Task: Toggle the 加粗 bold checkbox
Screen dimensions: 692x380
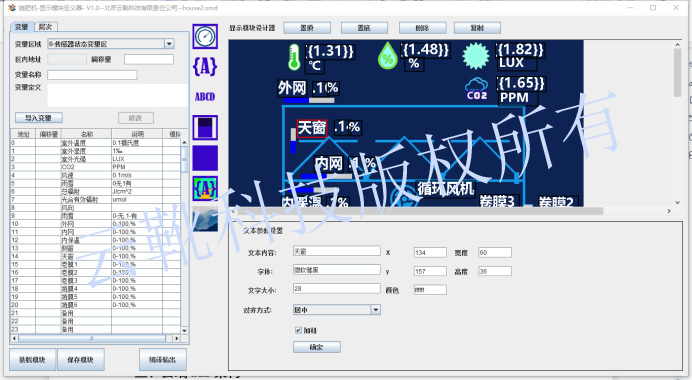Action: 298,330
